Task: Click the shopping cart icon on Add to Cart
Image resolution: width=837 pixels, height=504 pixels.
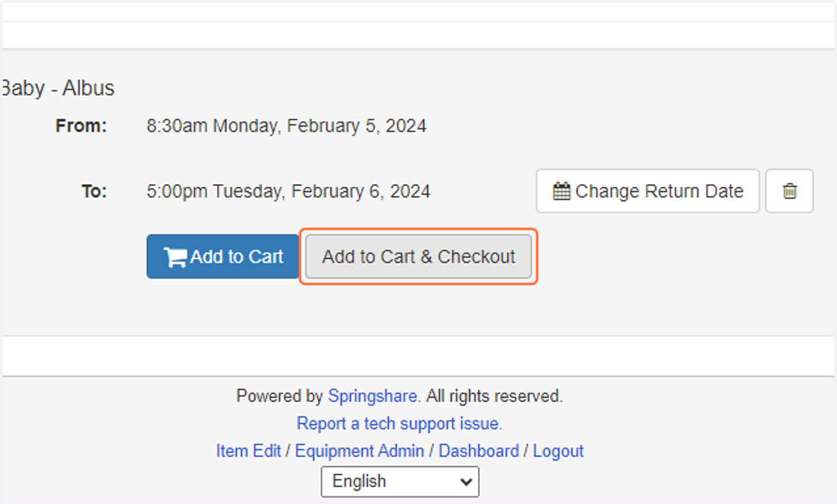Action: coord(175,257)
